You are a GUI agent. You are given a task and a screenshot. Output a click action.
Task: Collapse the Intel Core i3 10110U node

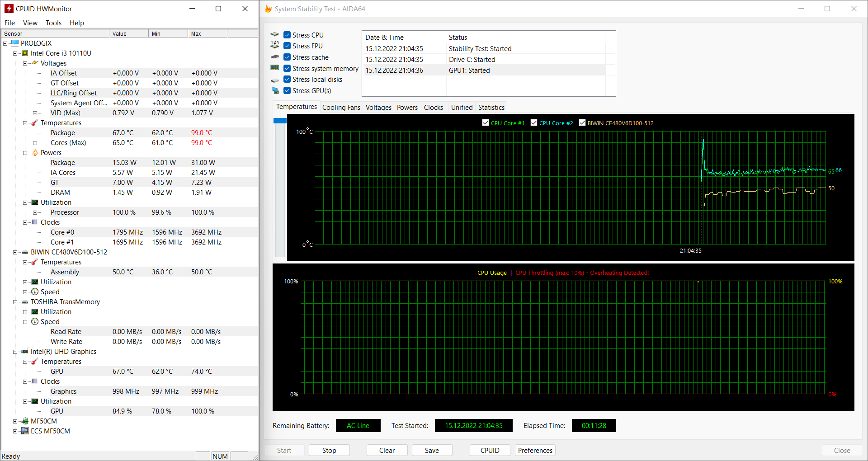point(15,53)
